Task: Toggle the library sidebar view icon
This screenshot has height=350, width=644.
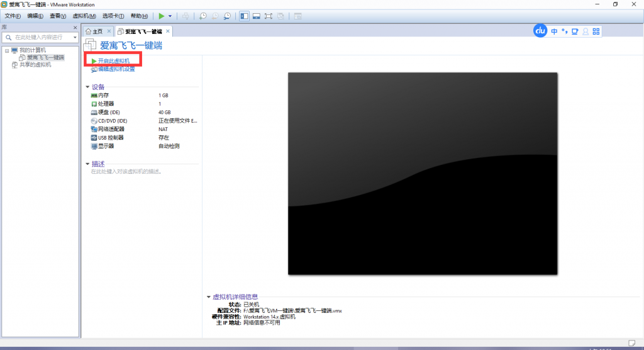Action: 245,16
